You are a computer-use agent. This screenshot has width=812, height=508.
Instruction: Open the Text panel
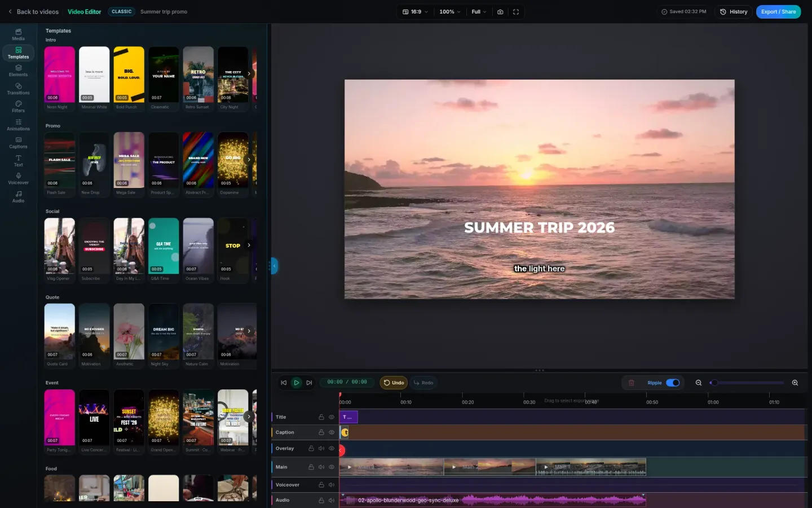tap(18, 161)
